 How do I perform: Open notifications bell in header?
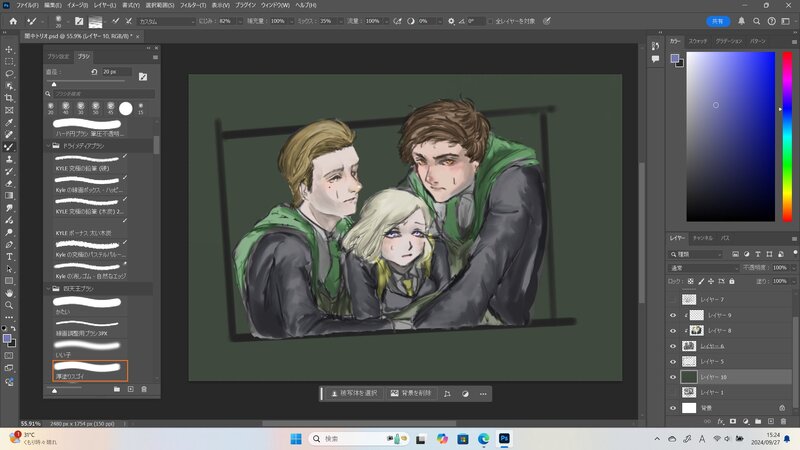tap(741, 21)
